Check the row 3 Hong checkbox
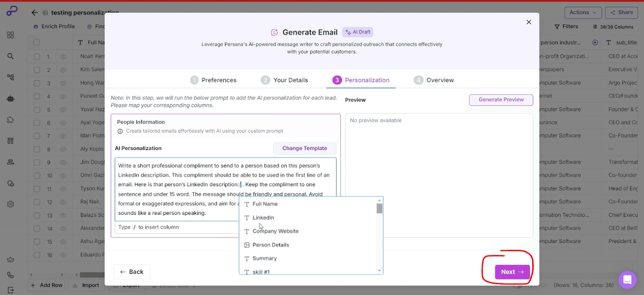This screenshot has width=644, height=295. click(x=37, y=83)
